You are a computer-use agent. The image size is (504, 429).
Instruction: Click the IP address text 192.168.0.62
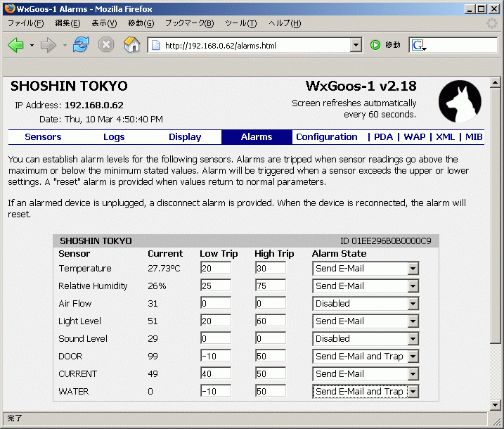pos(94,105)
